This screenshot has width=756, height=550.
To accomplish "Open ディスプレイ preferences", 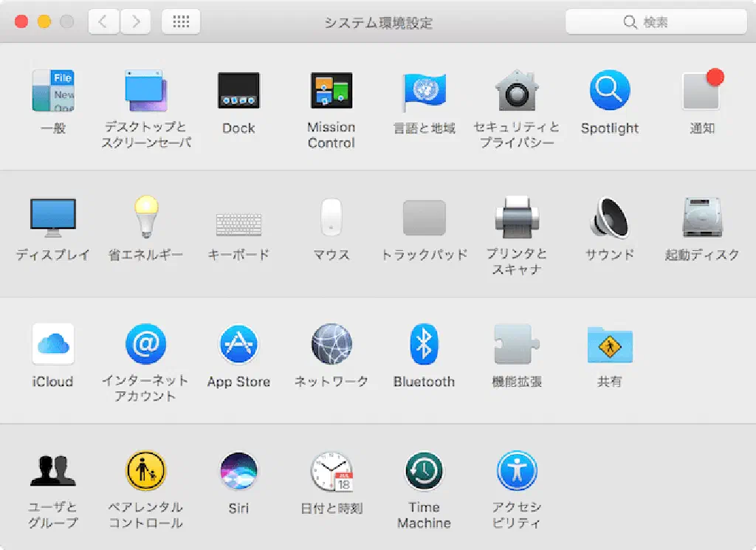I will tap(53, 219).
